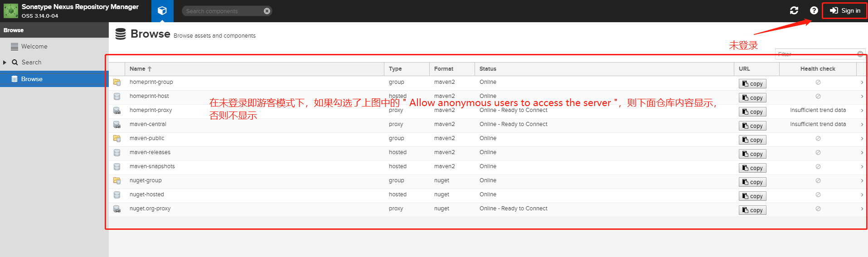Click homeprint-host database icon
Viewport: 868px width, 257px height.
click(117, 97)
